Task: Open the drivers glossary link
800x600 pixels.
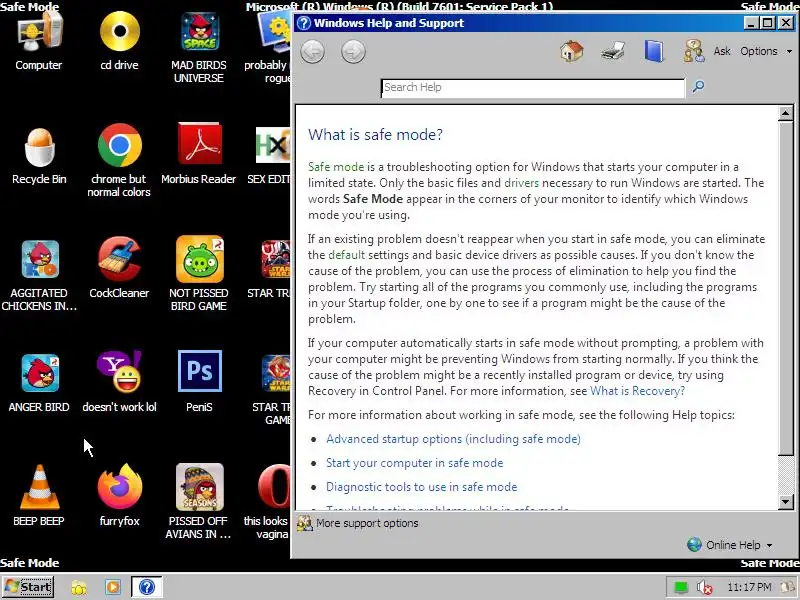Action: point(521,183)
